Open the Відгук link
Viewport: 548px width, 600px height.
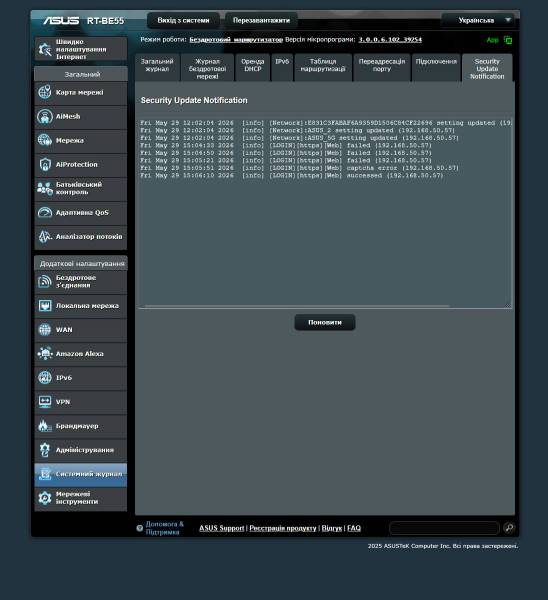[331, 528]
